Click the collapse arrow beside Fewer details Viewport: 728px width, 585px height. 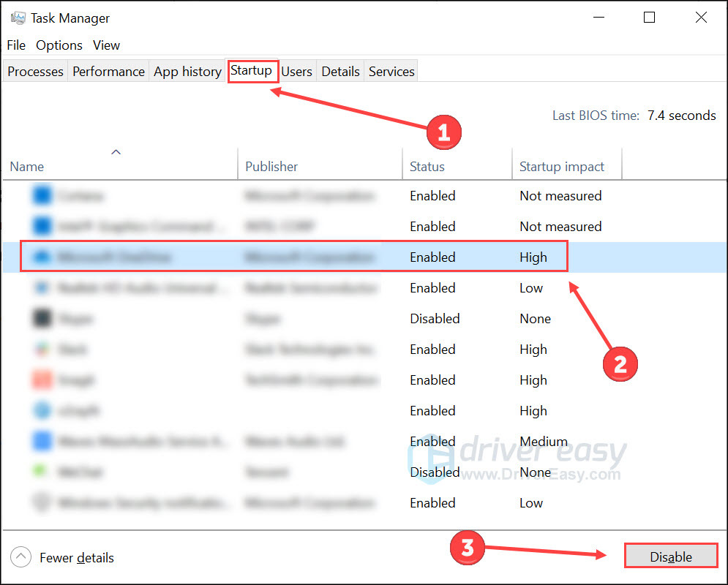[x=21, y=556]
